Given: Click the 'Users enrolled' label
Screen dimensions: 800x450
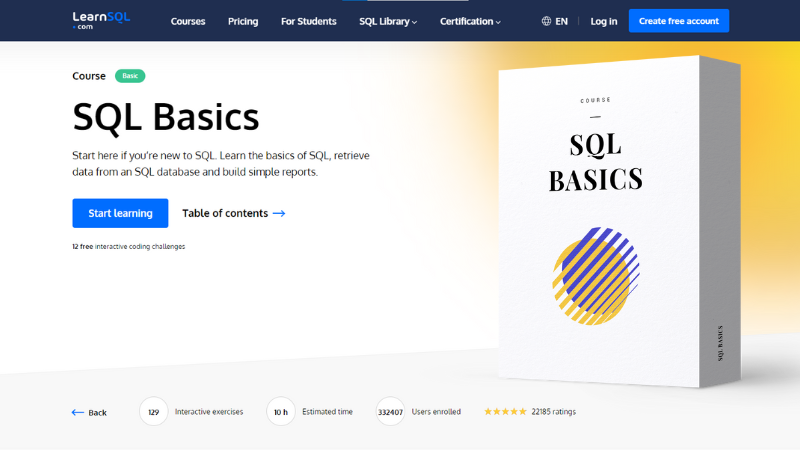Looking at the screenshot, I should [436, 411].
